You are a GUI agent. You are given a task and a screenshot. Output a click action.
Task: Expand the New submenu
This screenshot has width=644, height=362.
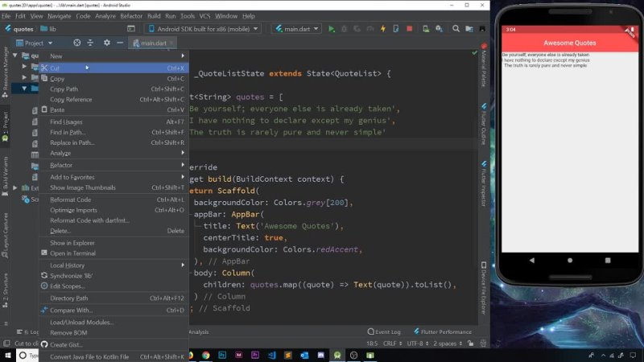point(114,56)
